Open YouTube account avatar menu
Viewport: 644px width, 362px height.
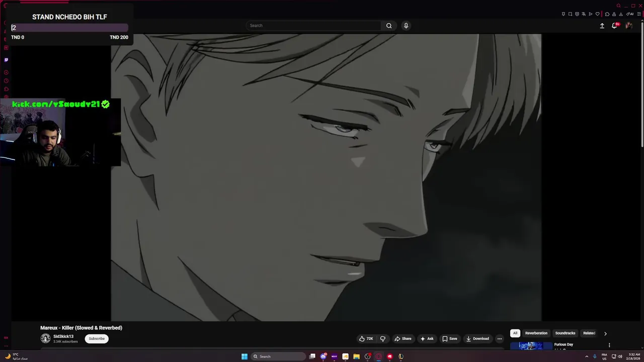[628, 26]
